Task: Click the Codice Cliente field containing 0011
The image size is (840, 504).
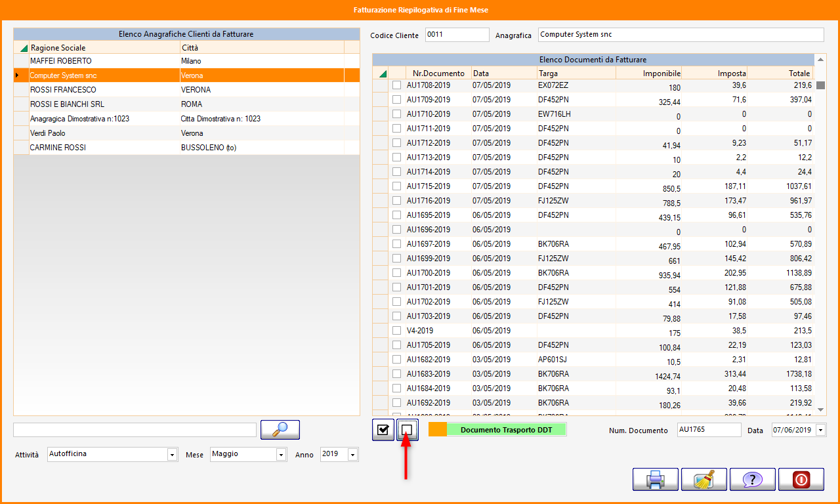Action: click(457, 35)
